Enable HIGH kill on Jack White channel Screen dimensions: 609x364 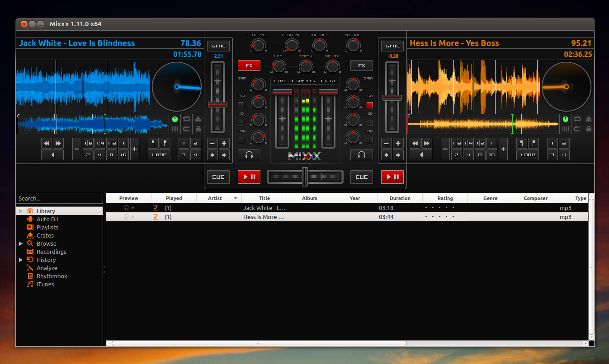click(241, 105)
